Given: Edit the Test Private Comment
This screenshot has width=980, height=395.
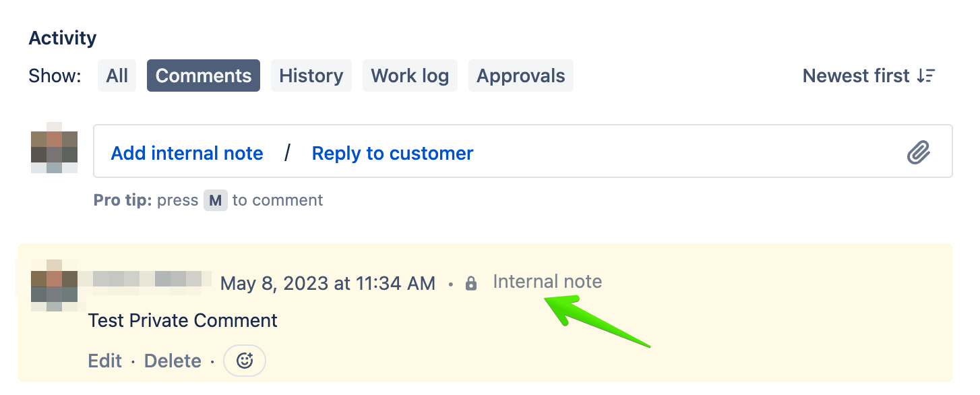Looking at the screenshot, I should click(104, 360).
